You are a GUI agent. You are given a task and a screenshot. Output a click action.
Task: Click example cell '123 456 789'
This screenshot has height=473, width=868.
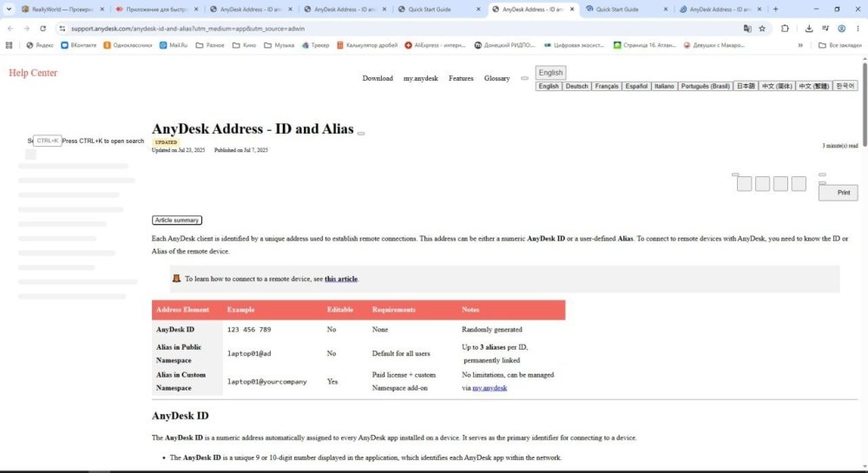pos(249,330)
